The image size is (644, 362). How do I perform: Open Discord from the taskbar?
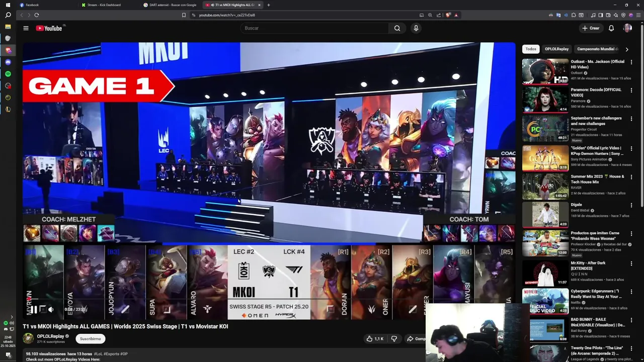(x=8, y=62)
